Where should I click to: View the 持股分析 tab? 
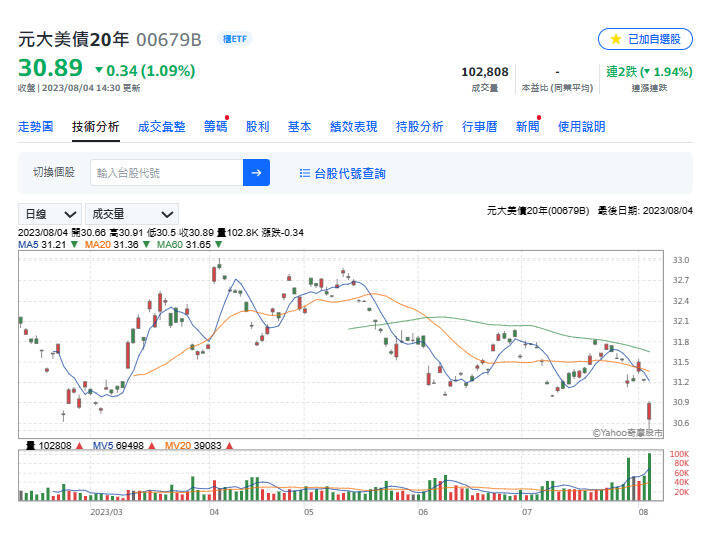click(x=419, y=127)
